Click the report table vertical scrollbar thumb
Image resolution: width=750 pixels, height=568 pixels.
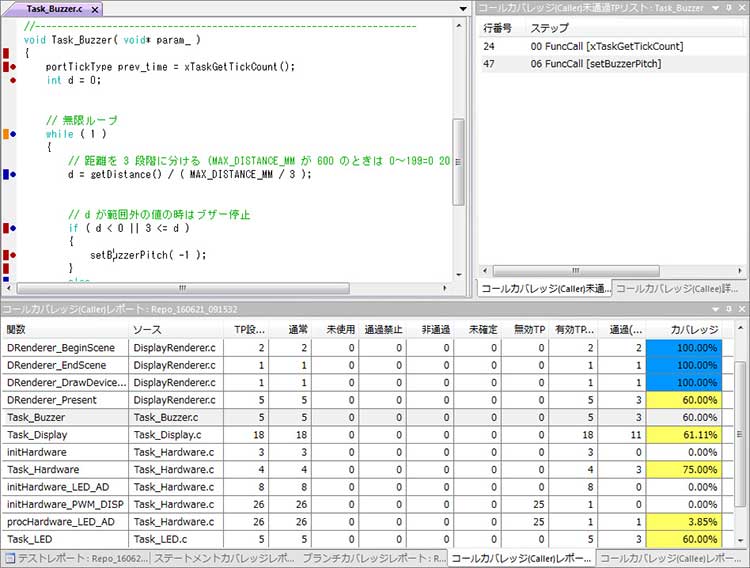click(x=739, y=434)
